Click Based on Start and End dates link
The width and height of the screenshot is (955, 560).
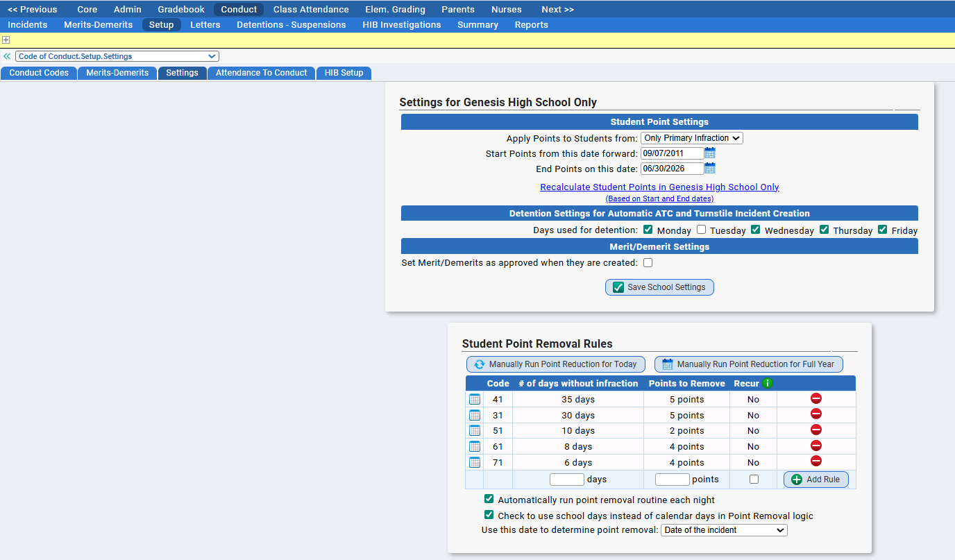[659, 198]
